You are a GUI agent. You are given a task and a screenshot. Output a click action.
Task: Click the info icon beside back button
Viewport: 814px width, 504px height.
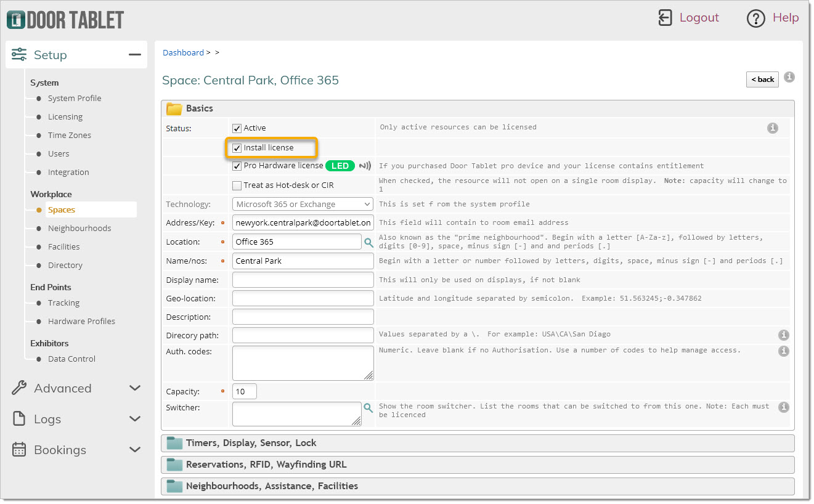point(789,78)
